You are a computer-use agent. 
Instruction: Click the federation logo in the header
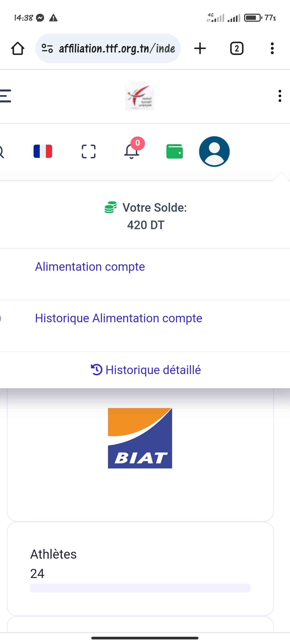point(140,96)
